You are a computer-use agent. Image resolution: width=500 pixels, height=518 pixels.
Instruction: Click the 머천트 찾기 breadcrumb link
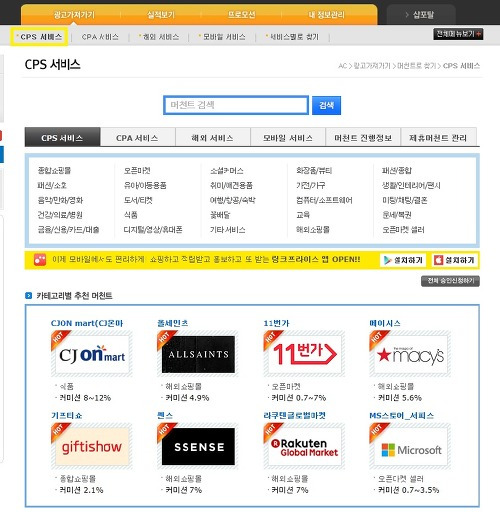[x=417, y=66]
